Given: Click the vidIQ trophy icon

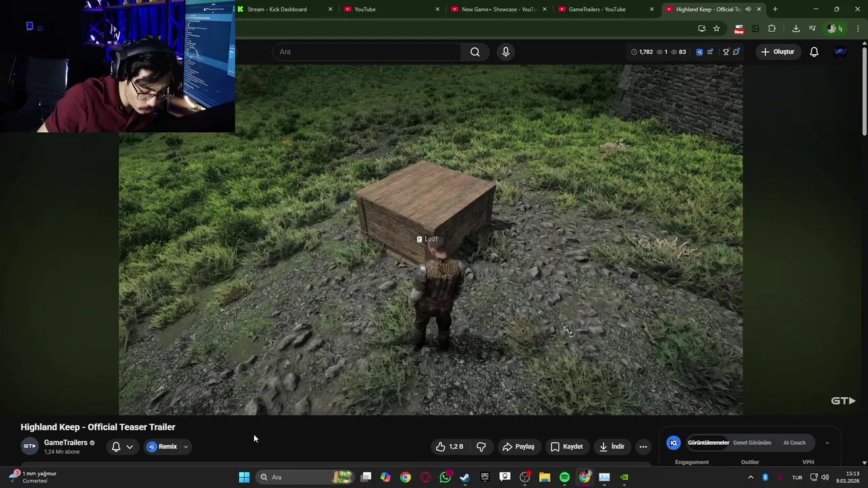Looking at the screenshot, I should (x=726, y=52).
